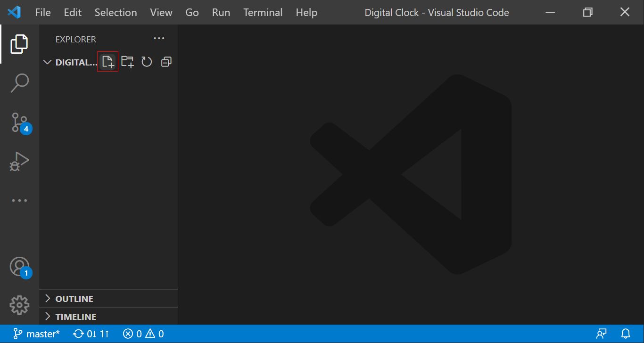
Task: Expand the OUTLINE section
Action: 108,299
